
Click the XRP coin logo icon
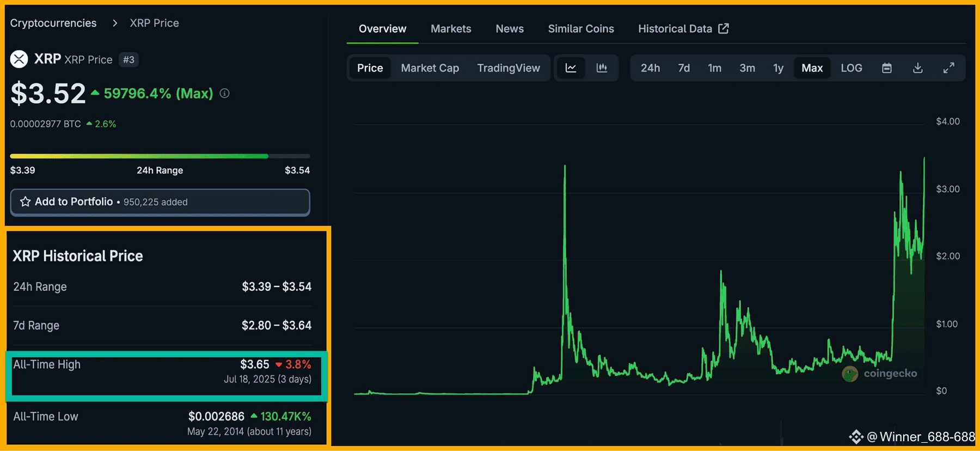click(19, 59)
